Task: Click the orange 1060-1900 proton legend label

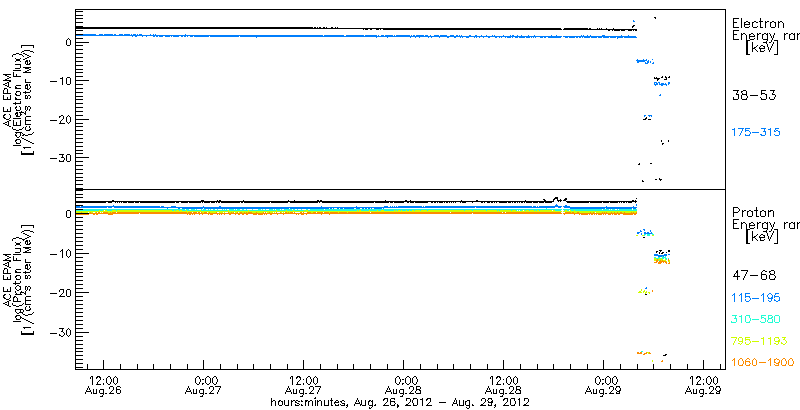Action: pos(762,363)
